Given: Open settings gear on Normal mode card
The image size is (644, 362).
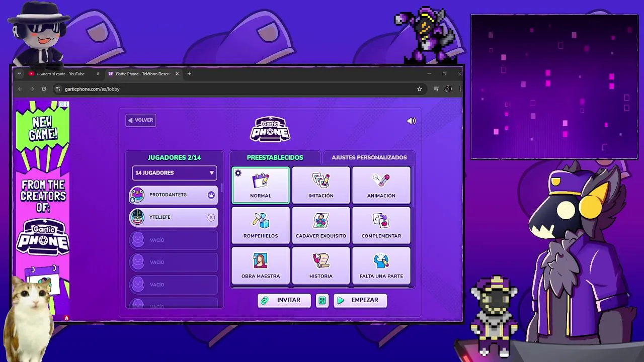Looking at the screenshot, I should 238,173.
